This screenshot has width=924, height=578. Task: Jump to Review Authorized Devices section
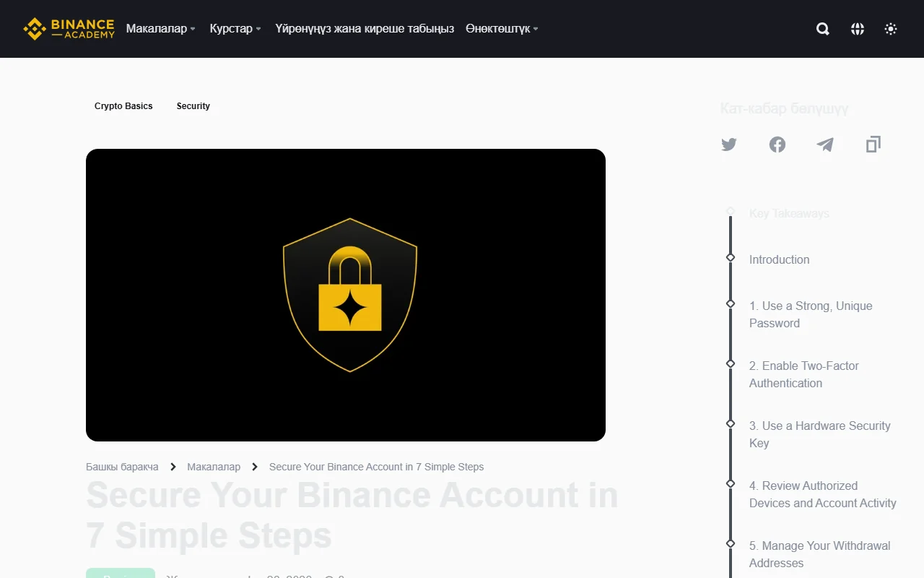823,494
